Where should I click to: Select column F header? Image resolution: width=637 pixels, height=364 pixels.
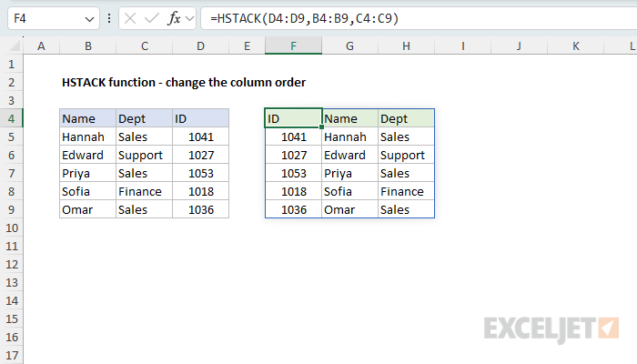coord(293,46)
